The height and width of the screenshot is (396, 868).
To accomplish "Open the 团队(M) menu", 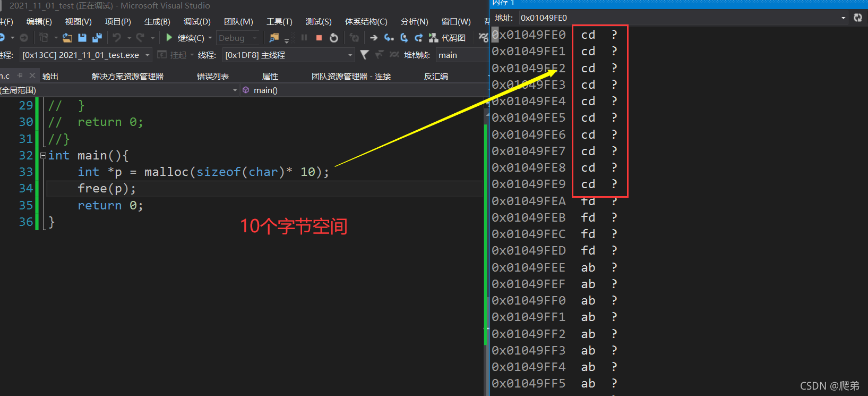I will click(238, 21).
